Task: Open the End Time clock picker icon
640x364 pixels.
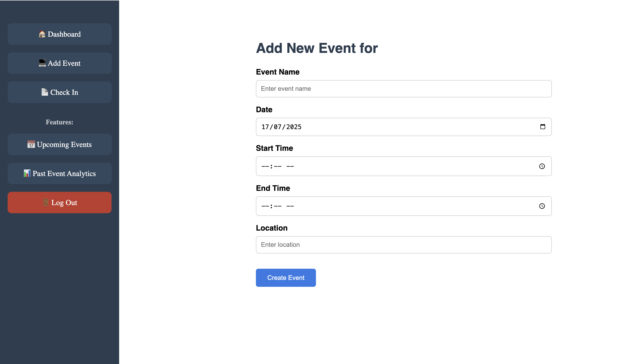Action: (x=542, y=206)
